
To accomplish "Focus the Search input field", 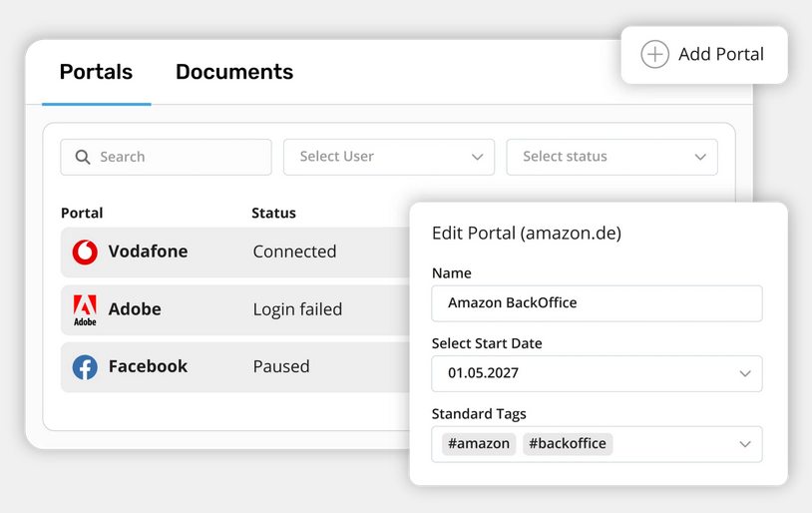I will (166, 157).
